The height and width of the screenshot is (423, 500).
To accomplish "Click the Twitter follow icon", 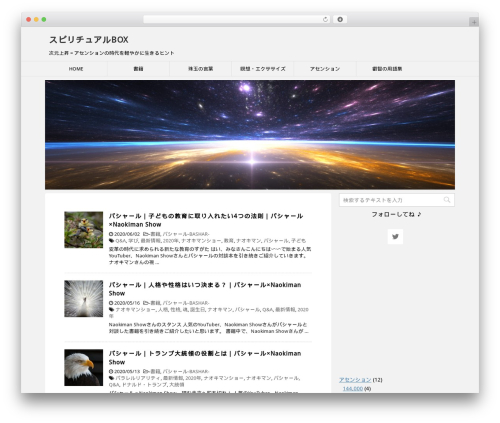I will [x=395, y=237].
